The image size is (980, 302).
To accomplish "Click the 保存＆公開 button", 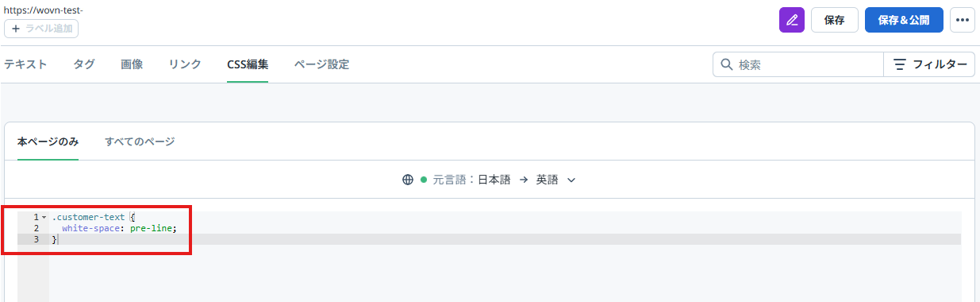I will click(904, 20).
